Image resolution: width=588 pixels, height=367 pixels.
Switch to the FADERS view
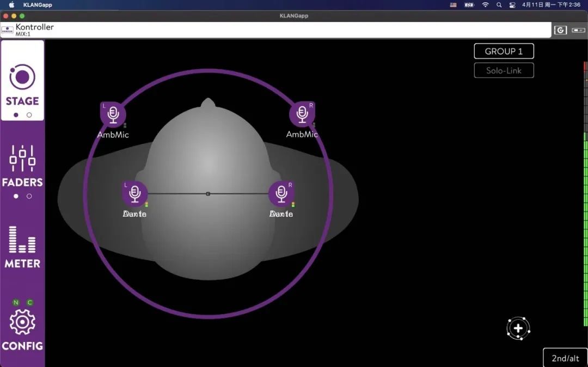click(x=22, y=166)
